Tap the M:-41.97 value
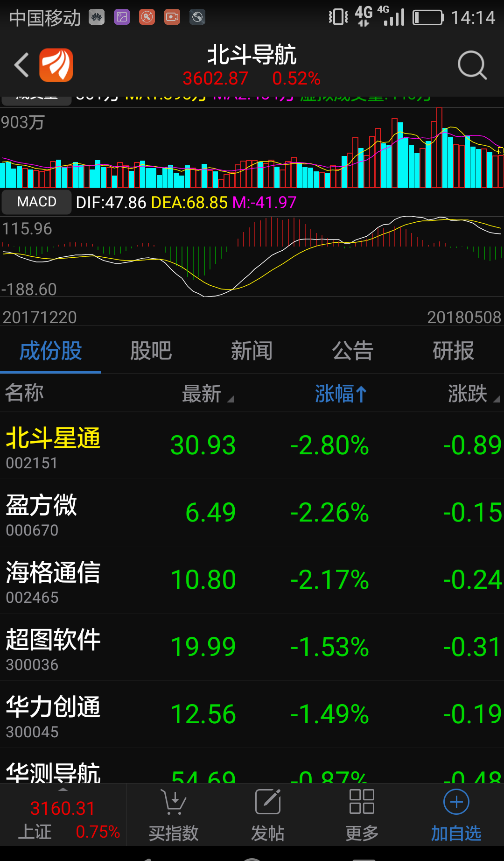 pos(265,203)
